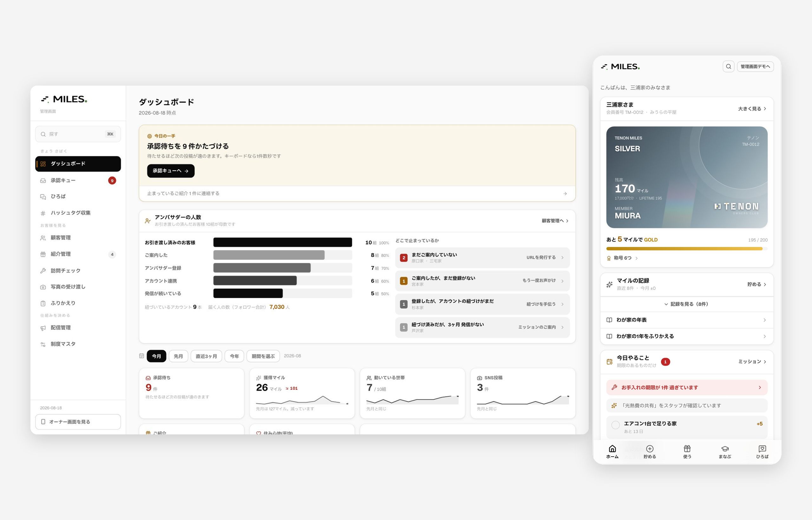This screenshot has height=520, width=812.
Task: Open the 期間を選ぶ period picker
Action: coord(263,356)
